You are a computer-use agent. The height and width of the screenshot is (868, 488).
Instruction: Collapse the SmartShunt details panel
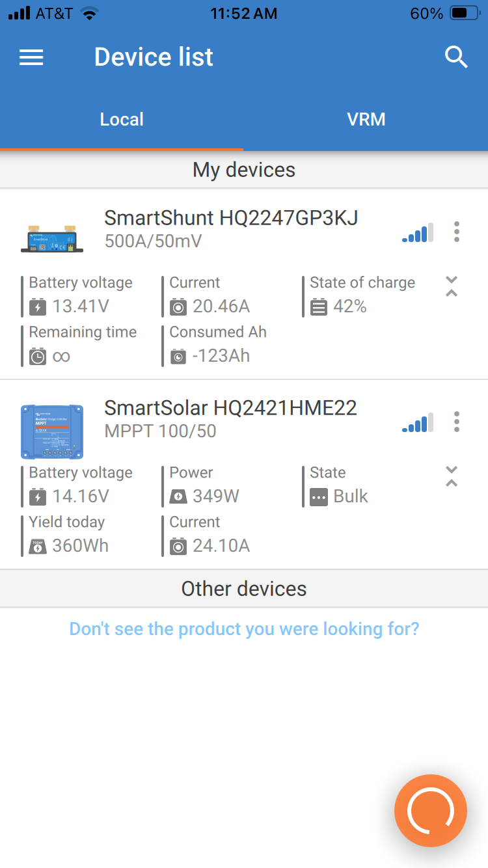pos(452,286)
